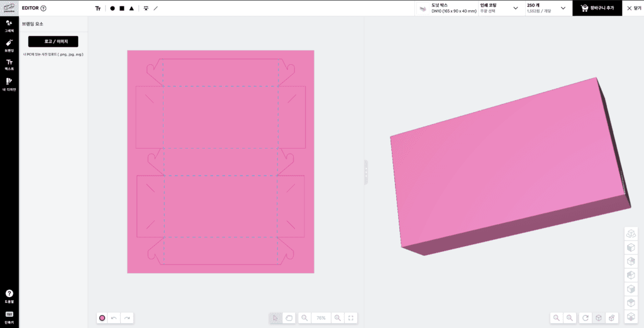644x328 pixels.
Task: Redo the last edit
Action: tap(127, 318)
